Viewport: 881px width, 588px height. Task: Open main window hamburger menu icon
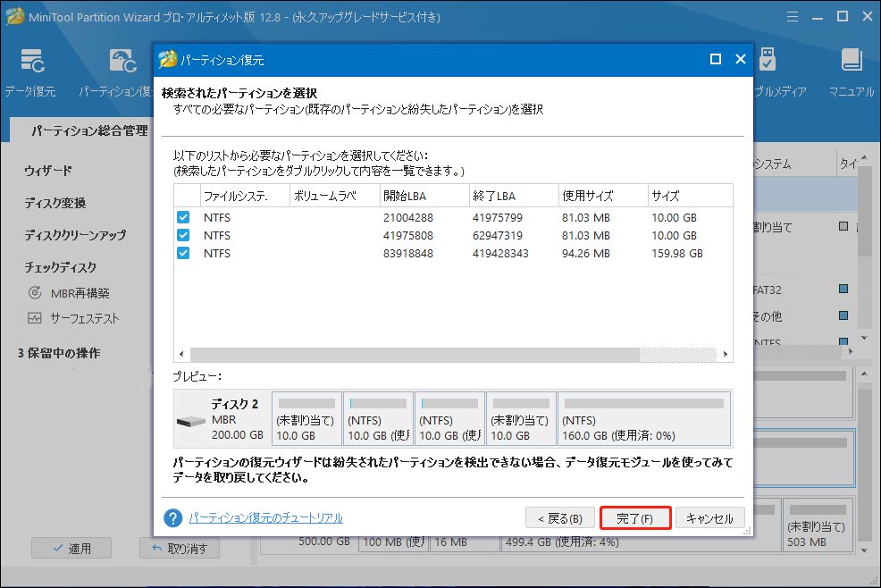(x=793, y=17)
